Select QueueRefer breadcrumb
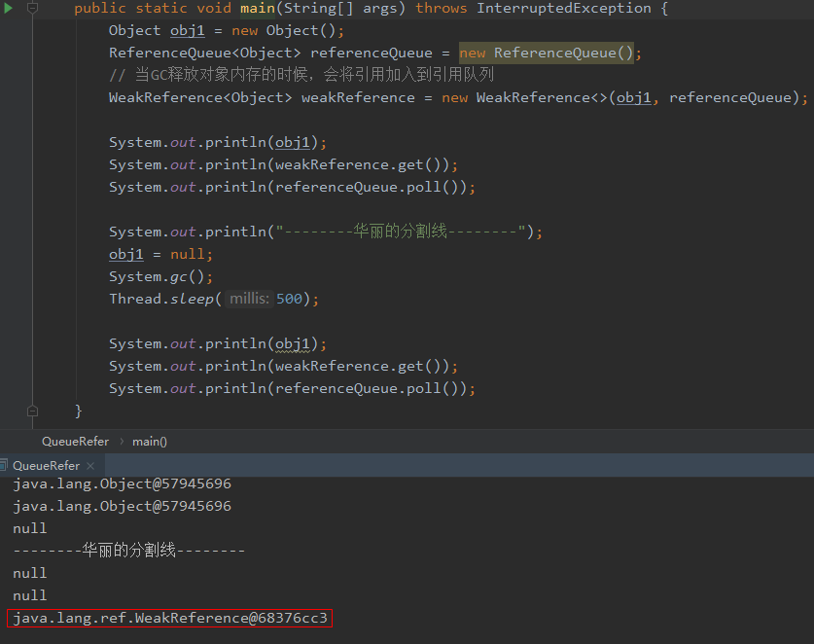The width and height of the screenshot is (814, 644). 75,442
